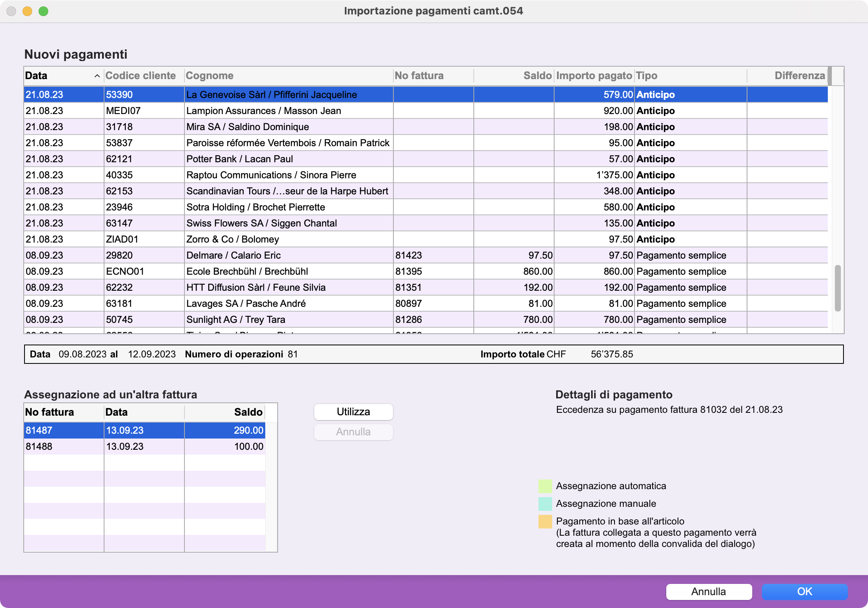Click Data header in assignment table
This screenshot has height=608, width=868.
(x=144, y=412)
